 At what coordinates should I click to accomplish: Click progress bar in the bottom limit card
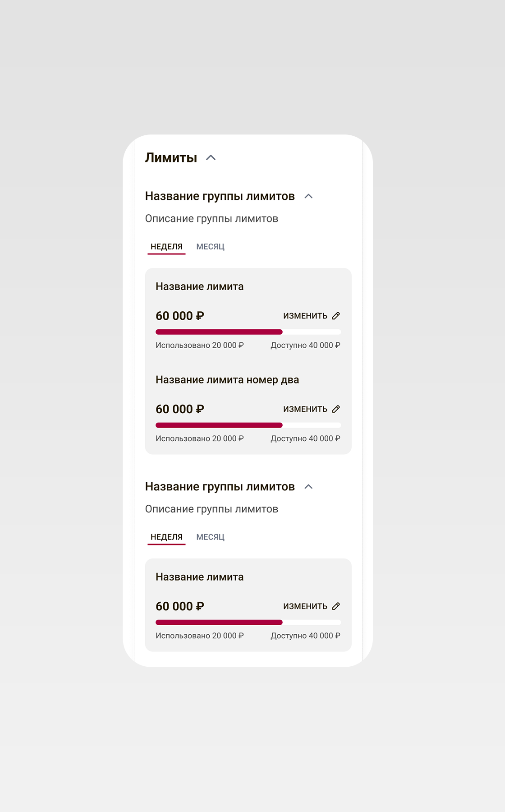[248, 623]
